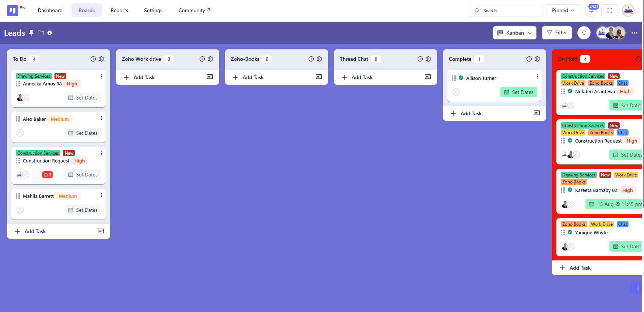Click the pin icon next to Leads
This screenshot has width=644, height=312.
pyautogui.click(x=31, y=33)
